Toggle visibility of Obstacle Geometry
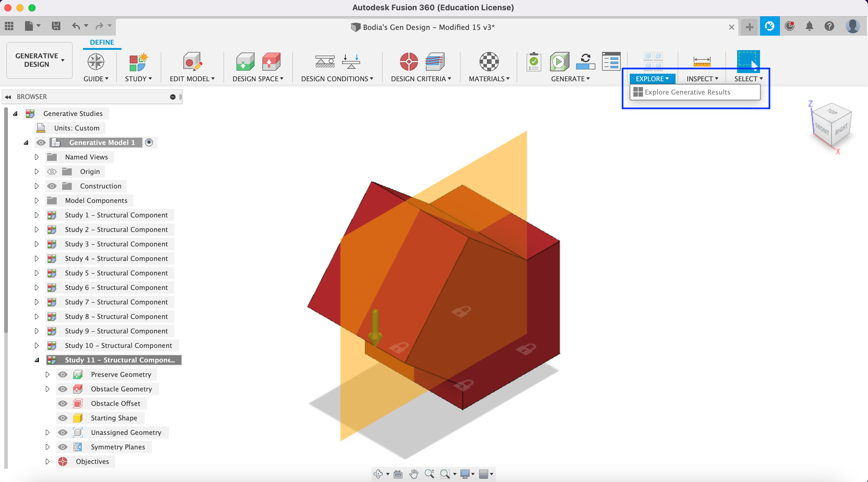This screenshot has height=482, width=868. 63,389
